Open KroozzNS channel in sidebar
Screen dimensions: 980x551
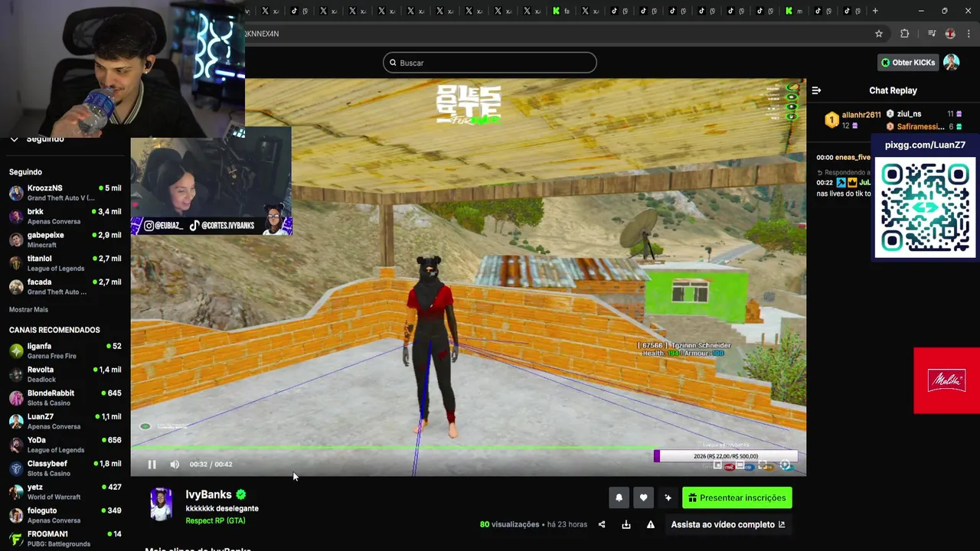click(65, 193)
